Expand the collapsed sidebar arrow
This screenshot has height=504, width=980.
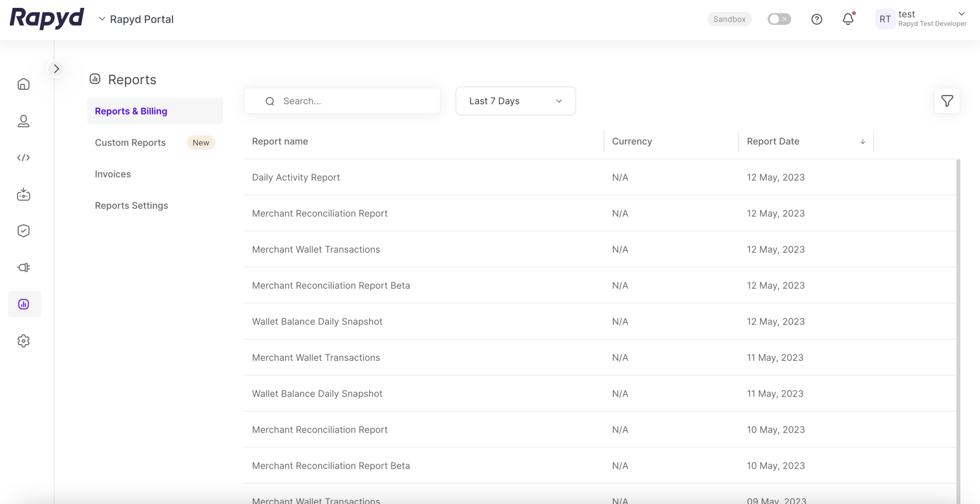56,69
